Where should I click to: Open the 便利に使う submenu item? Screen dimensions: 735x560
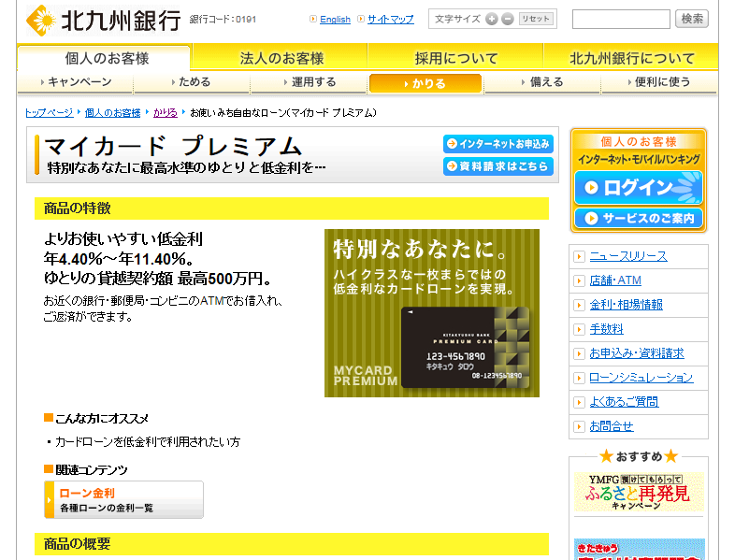[659, 82]
